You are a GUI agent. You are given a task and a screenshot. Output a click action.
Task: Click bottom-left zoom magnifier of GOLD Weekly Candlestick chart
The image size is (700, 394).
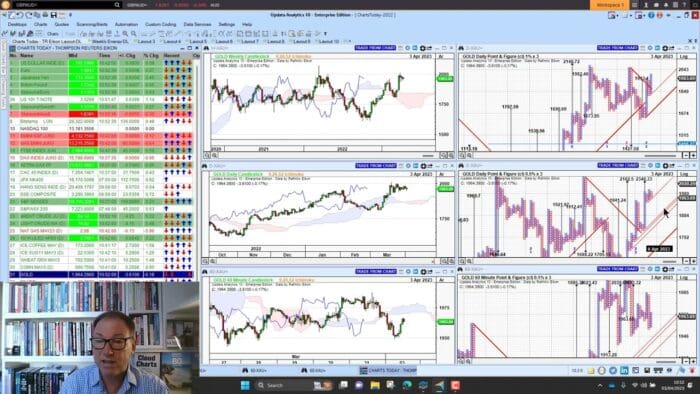[x=207, y=155]
